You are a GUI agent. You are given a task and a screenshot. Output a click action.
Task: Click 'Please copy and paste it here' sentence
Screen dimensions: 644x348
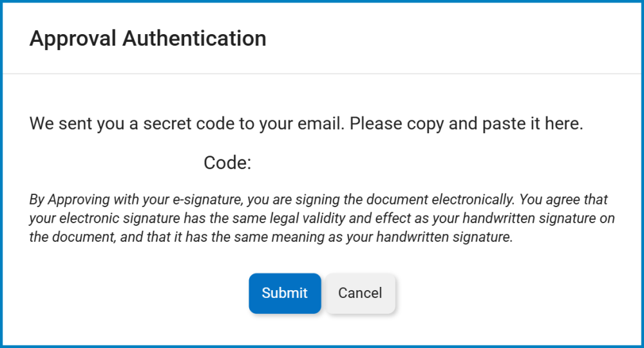pos(466,124)
